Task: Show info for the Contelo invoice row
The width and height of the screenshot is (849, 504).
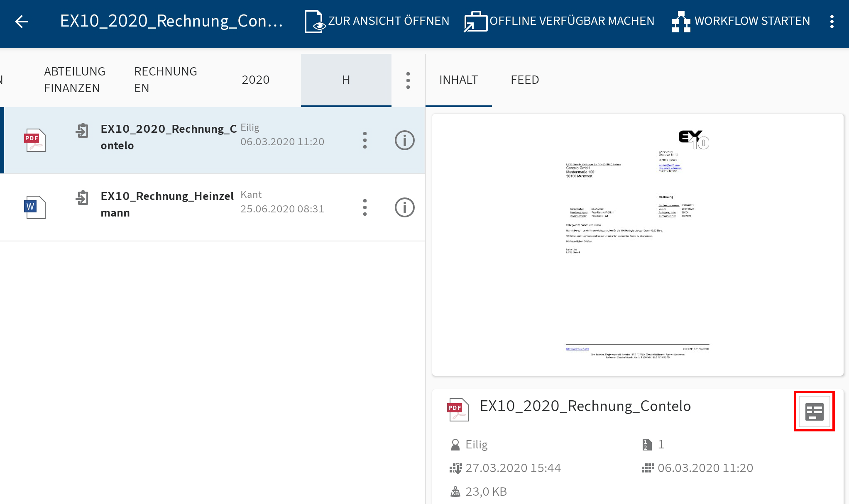Action: [x=404, y=140]
